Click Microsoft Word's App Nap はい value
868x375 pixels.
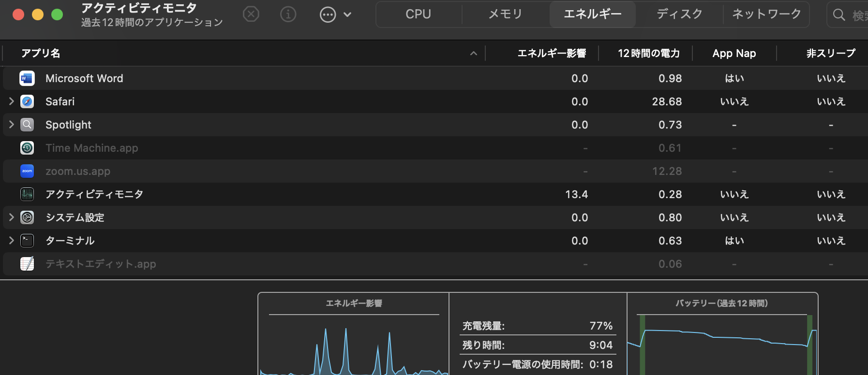point(734,78)
